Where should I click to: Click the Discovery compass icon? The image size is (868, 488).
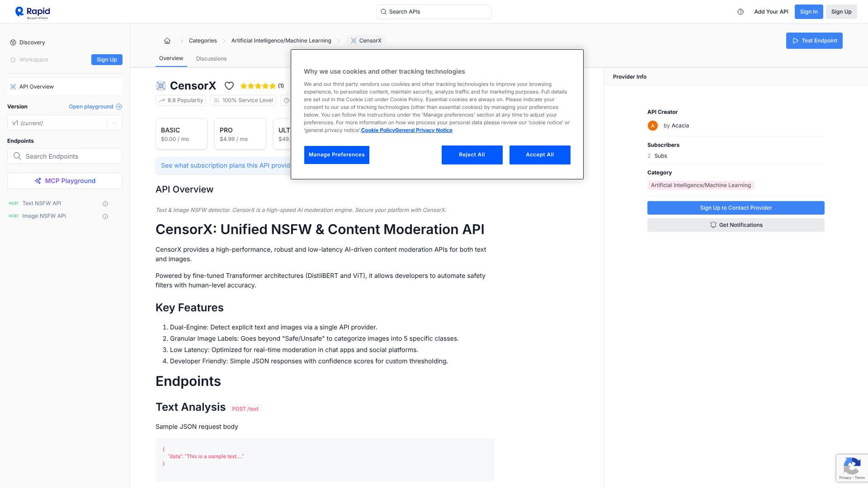pos(13,42)
